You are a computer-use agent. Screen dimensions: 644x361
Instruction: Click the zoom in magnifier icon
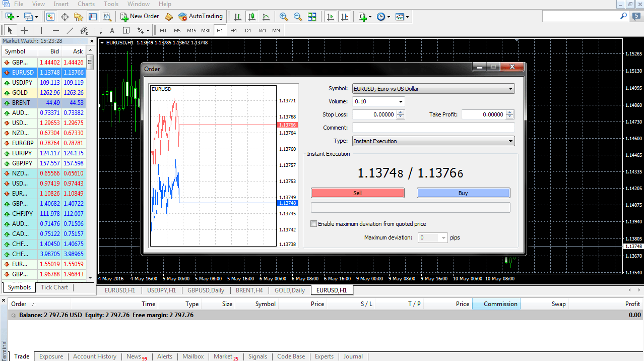point(284,17)
